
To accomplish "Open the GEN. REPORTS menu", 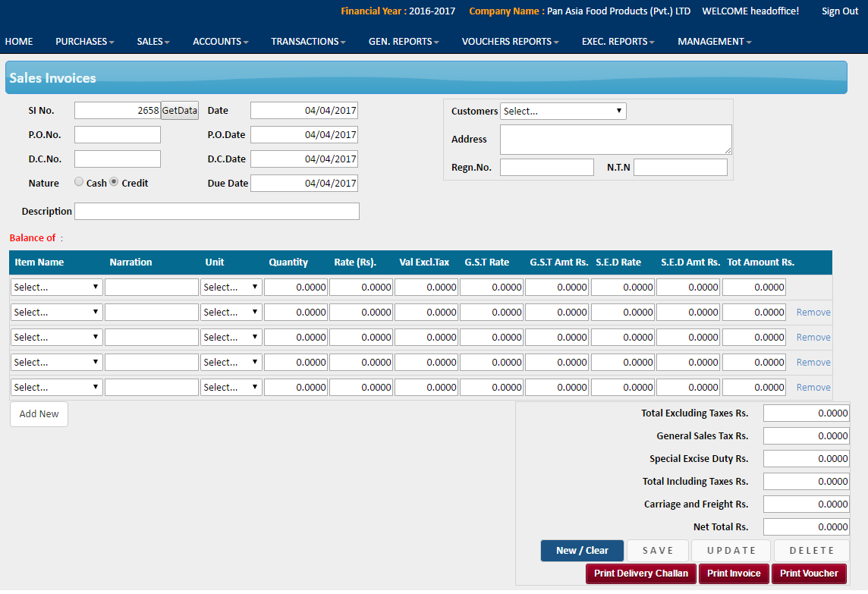I will [403, 42].
